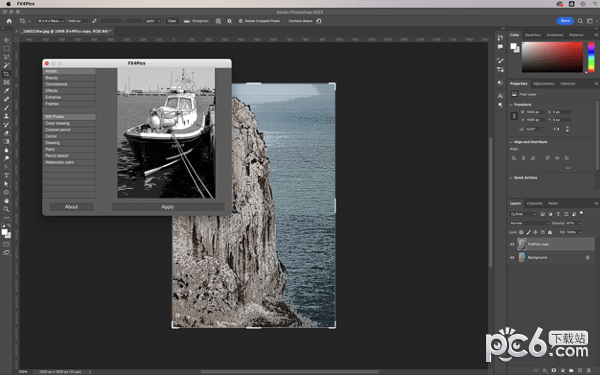The height and width of the screenshot is (375, 600).
Task: Open the px/in resolution unit dropdown
Action: 153,21
